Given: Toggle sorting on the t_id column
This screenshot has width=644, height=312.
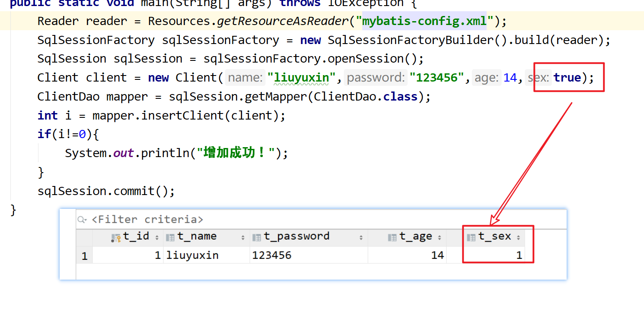Looking at the screenshot, I should [156, 236].
